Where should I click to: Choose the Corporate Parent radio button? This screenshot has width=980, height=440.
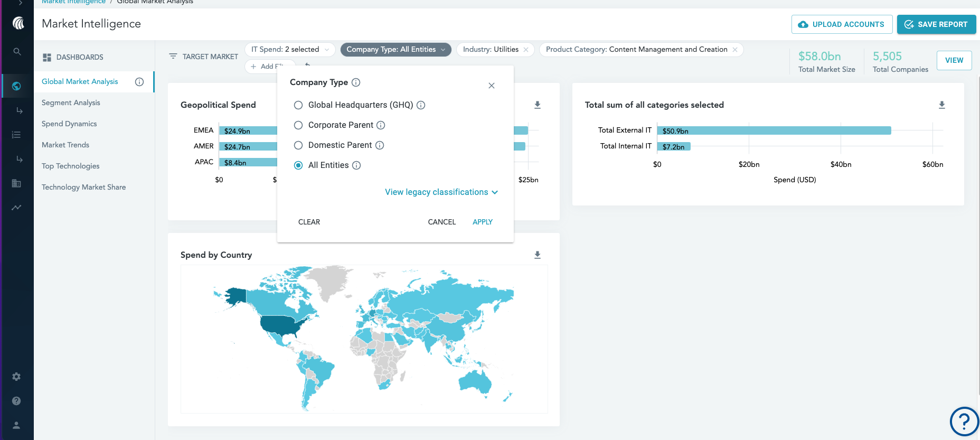pos(298,125)
